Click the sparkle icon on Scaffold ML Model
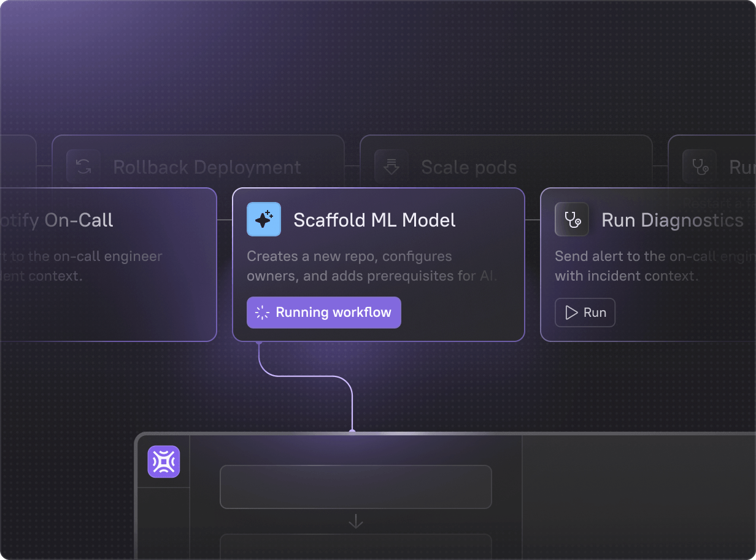The image size is (756, 560). tap(264, 219)
